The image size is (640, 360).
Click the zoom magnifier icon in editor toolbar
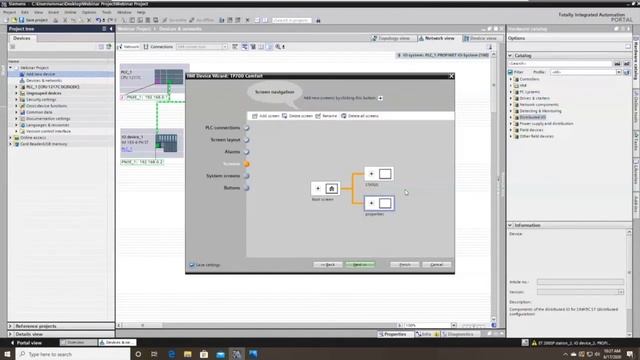click(278, 47)
